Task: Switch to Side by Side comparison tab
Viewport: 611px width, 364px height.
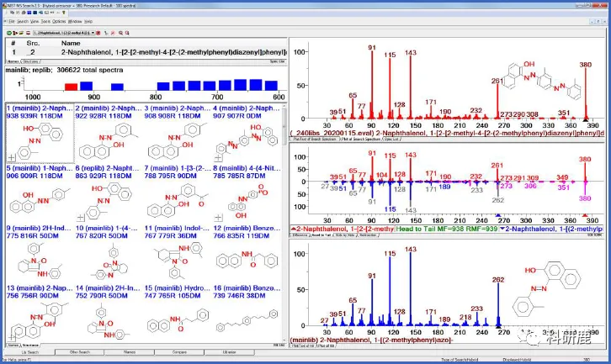Action: (345, 235)
